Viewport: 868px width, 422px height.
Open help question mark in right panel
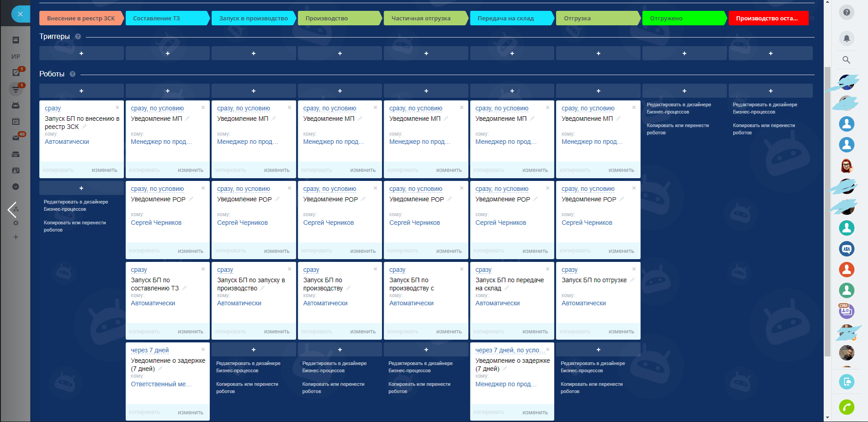click(x=846, y=12)
